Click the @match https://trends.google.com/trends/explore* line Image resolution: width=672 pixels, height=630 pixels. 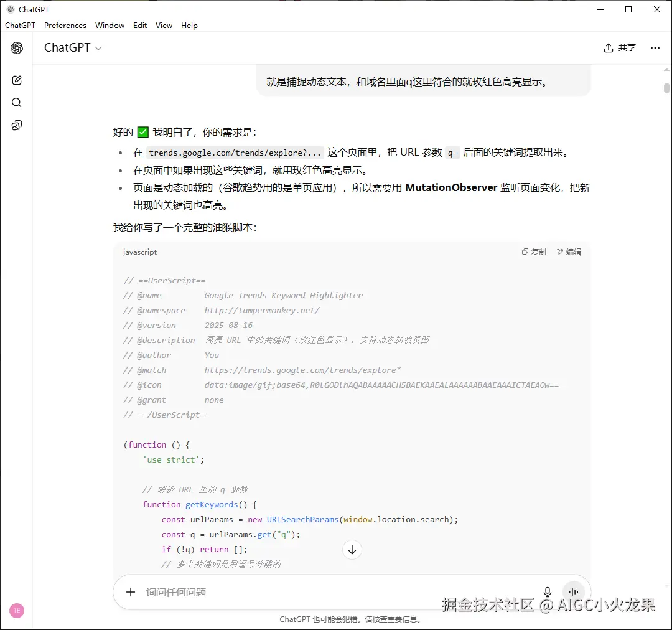coord(262,370)
